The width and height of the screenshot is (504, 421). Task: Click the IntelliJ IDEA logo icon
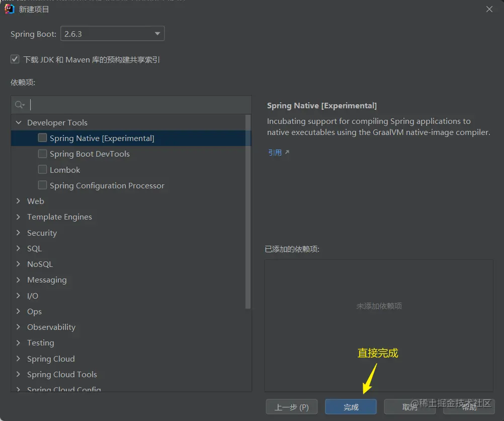10,9
